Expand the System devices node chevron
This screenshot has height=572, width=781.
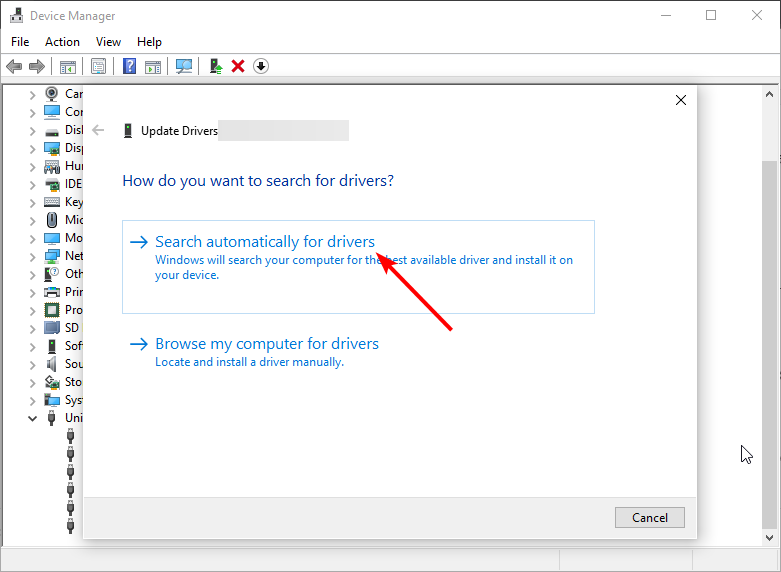click(32, 401)
